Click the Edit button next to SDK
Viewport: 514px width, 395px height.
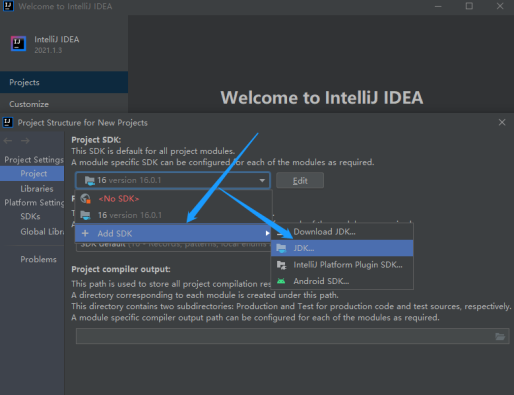[x=300, y=181]
